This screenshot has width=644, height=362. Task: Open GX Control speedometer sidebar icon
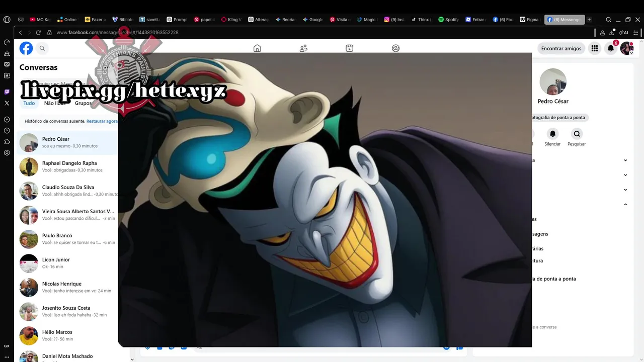pyautogui.click(x=7, y=42)
